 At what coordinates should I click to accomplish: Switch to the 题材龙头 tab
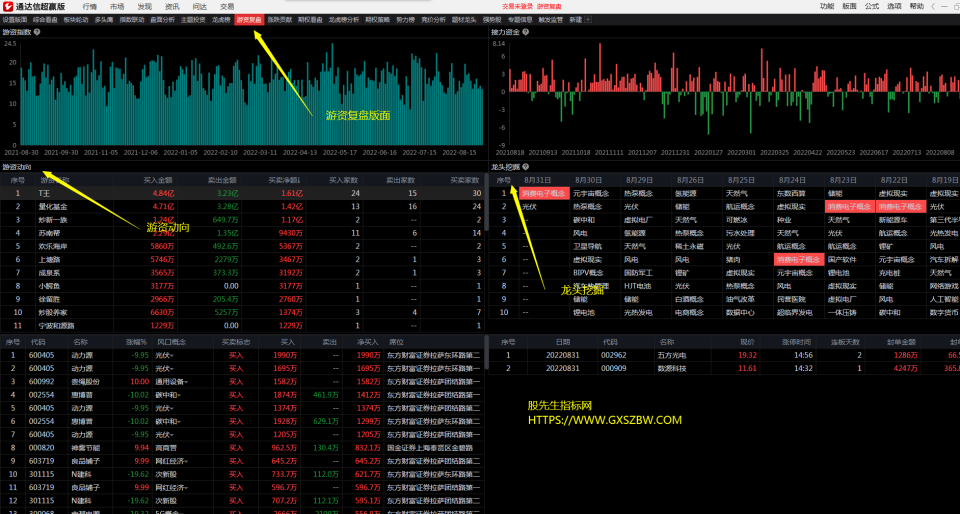pos(464,20)
